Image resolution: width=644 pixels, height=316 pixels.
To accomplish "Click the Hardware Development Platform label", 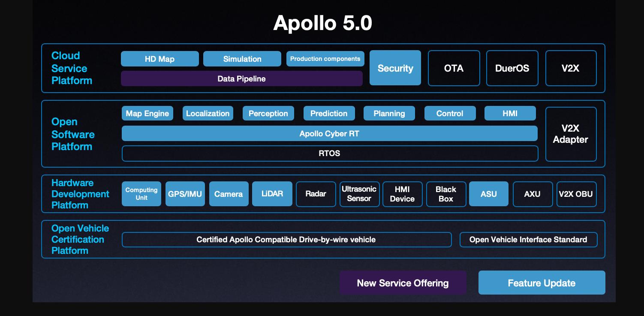I will pos(80,194).
